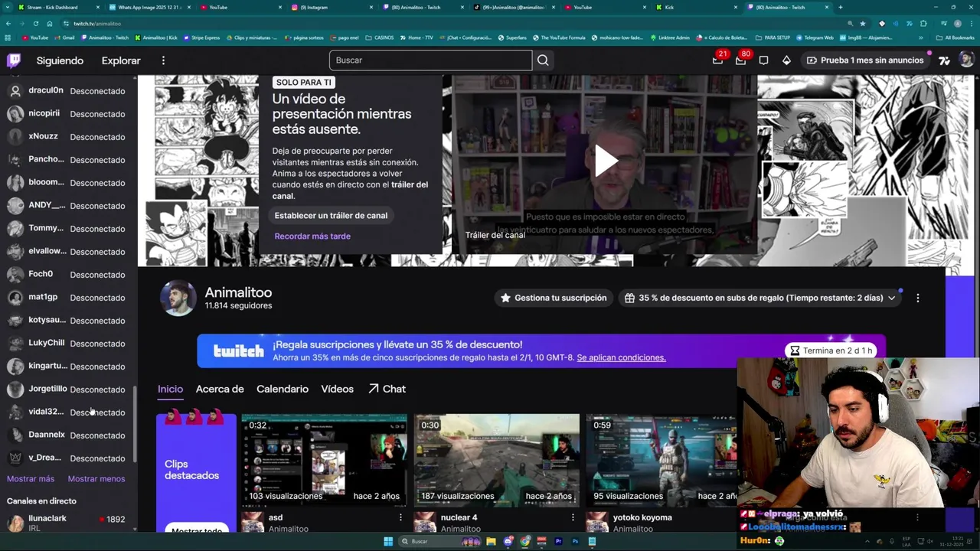This screenshot has height=551, width=980.
Task: Click Gestiona tu suscripción button
Action: coord(553,298)
